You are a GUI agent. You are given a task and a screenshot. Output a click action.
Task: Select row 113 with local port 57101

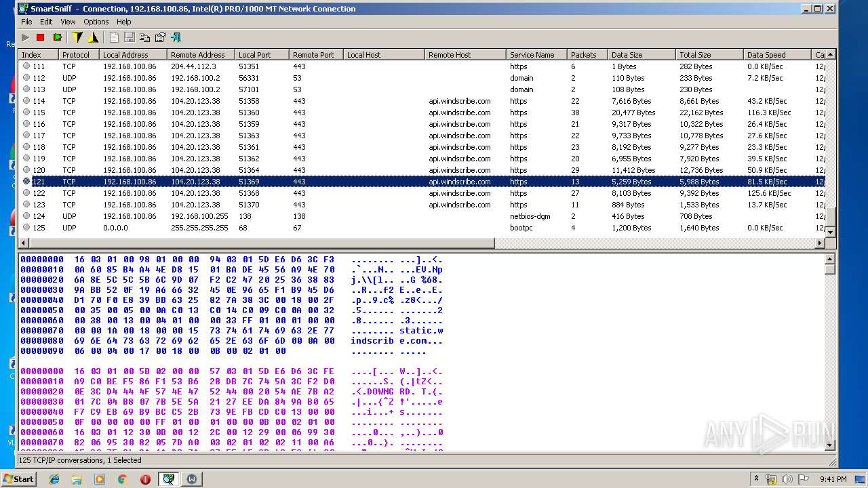pyautogui.click(x=422, y=89)
